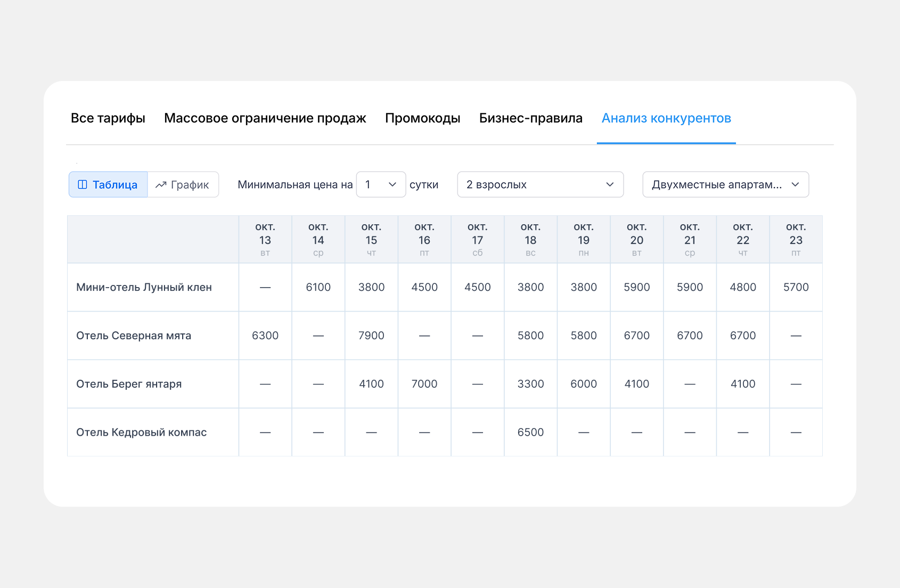Click the окт. 18 вс column header

pos(530,240)
